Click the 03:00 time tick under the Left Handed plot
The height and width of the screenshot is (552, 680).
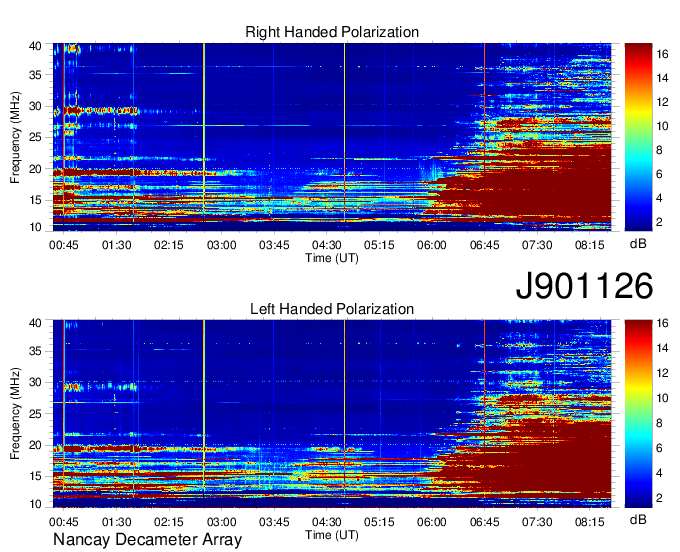point(222,522)
